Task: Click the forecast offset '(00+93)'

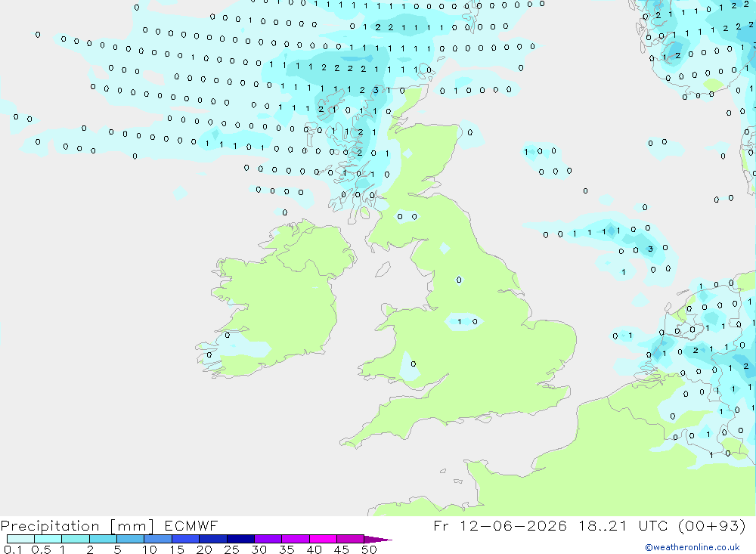Action: coord(711,525)
